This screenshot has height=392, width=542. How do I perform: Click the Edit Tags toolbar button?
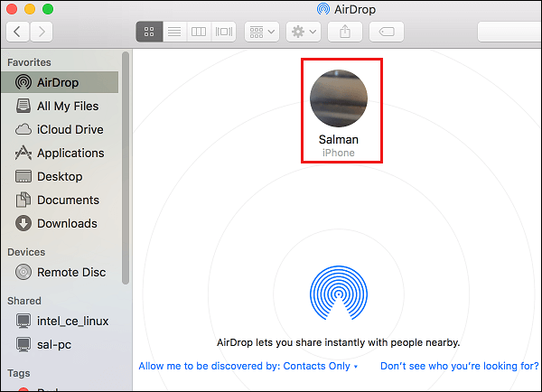(387, 32)
